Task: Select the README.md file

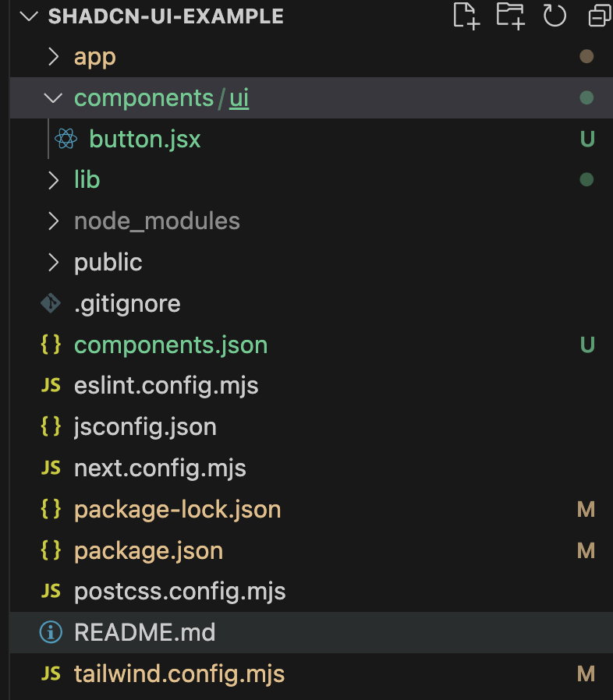Action: 144,632
